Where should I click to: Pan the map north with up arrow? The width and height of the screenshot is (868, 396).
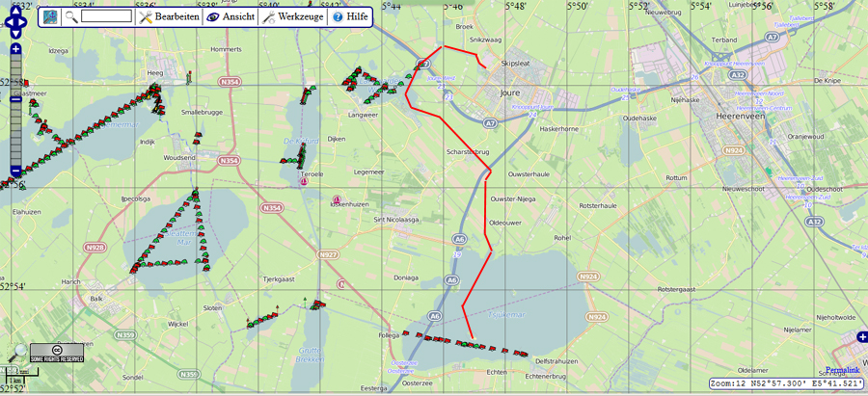(x=16, y=8)
